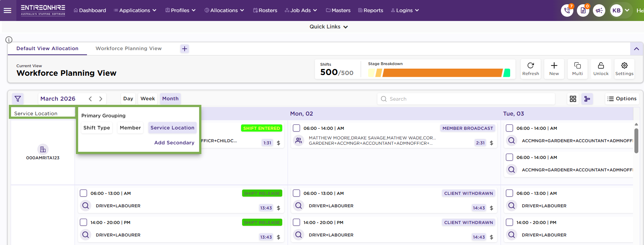Tick checkbox for Mon 02 06:00-14:00 shift
This screenshot has height=245, width=644.
click(x=296, y=128)
